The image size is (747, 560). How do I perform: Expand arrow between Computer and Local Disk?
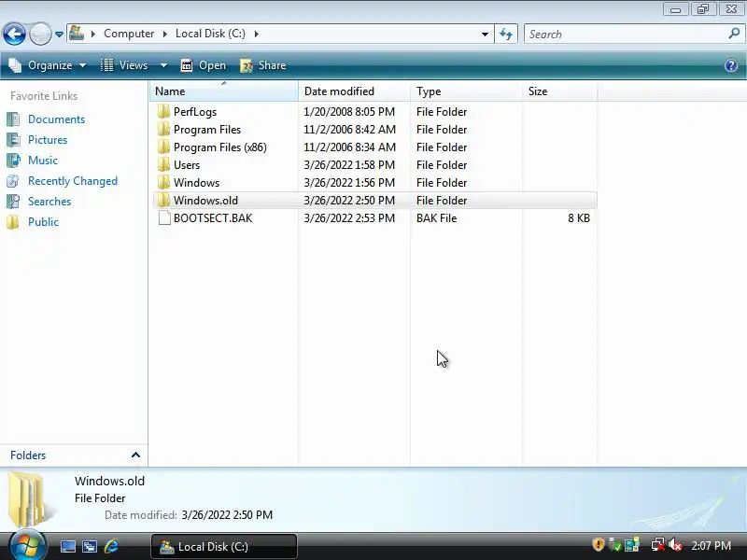click(165, 34)
